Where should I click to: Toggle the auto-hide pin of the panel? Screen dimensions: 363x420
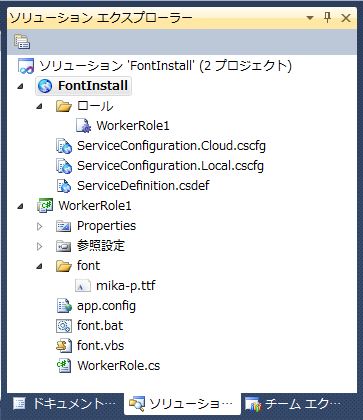coord(328,17)
